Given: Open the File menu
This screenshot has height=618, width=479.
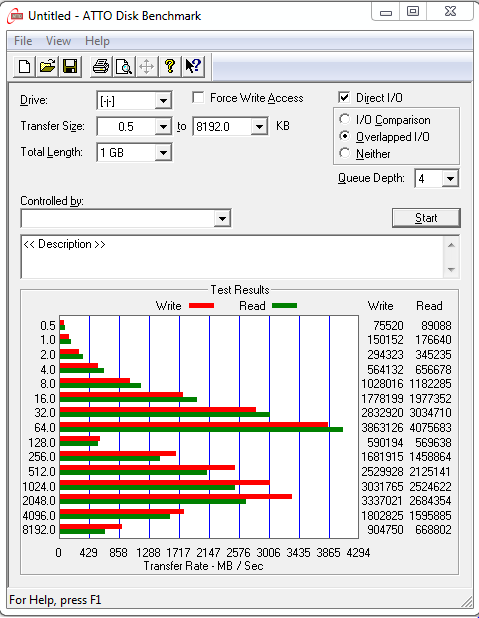Looking at the screenshot, I should pos(23,41).
